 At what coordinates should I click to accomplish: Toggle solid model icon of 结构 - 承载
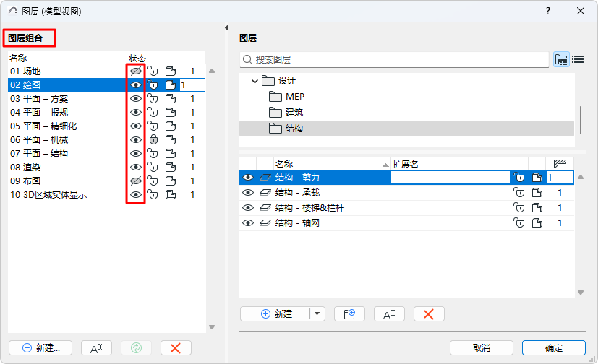click(x=537, y=193)
